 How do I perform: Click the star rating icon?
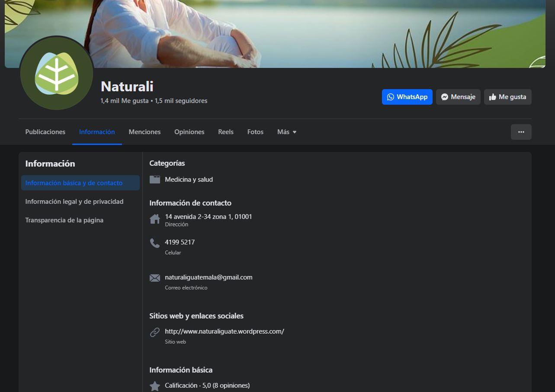tap(155, 386)
